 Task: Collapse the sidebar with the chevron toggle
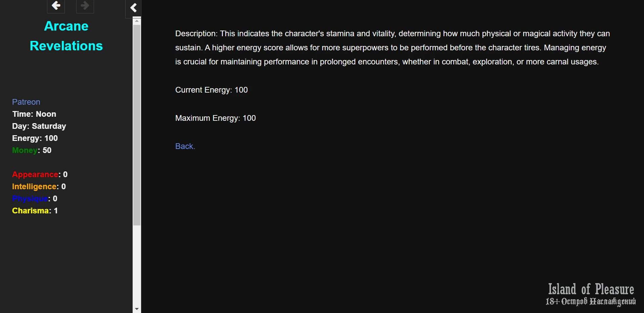click(x=133, y=8)
